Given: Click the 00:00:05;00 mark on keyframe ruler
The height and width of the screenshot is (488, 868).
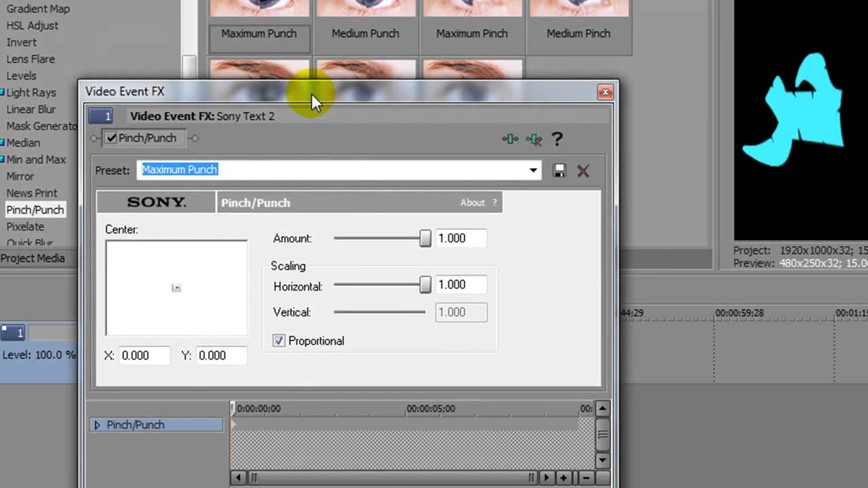Looking at the screenshot, I should click(x=431, y=409).
